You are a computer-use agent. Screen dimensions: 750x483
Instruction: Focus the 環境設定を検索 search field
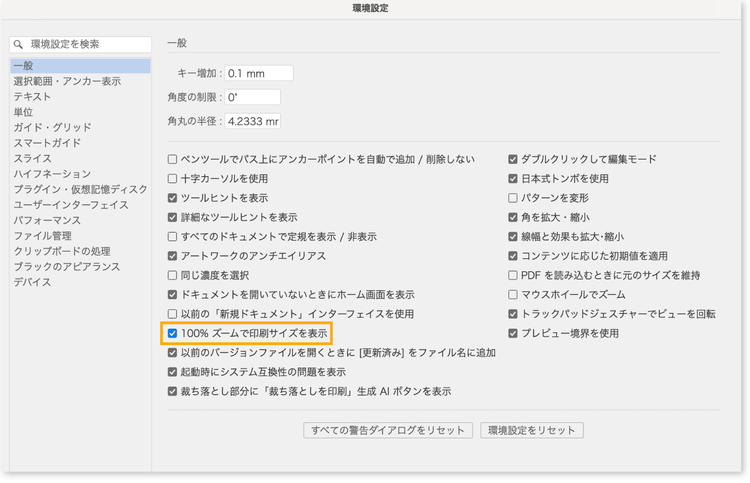[x=80, y=44]
